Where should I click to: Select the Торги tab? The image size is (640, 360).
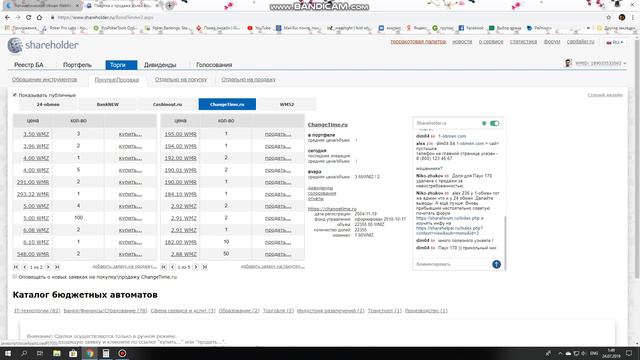click(121, 65)
